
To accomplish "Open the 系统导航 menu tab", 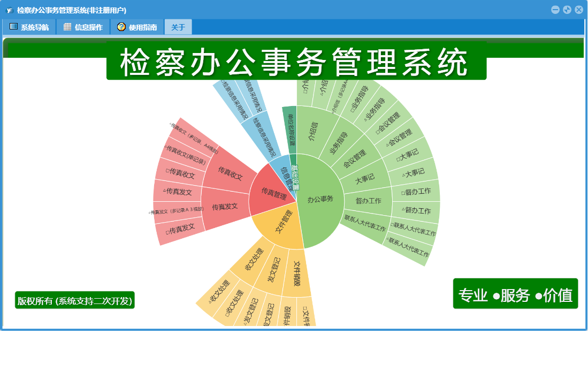I will (29, 27).
